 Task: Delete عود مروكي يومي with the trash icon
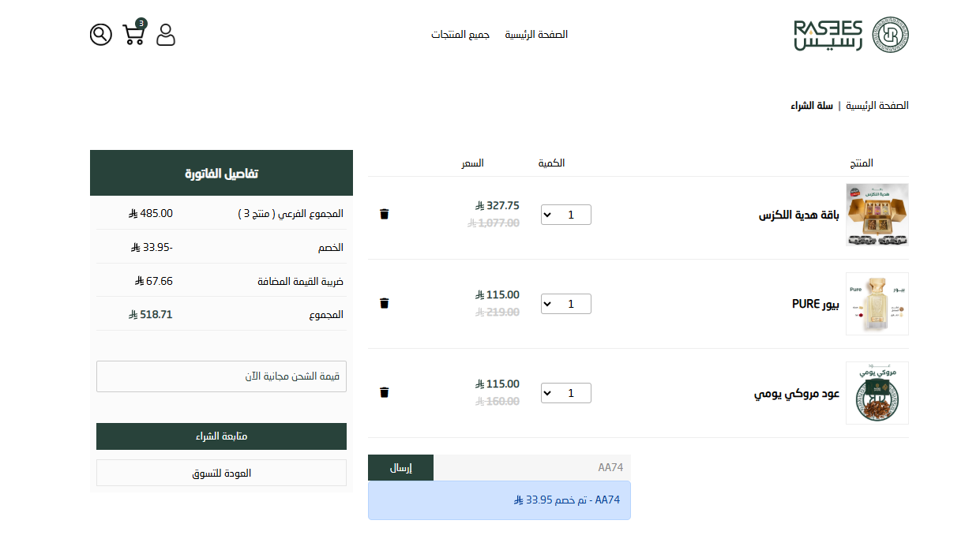384,391
